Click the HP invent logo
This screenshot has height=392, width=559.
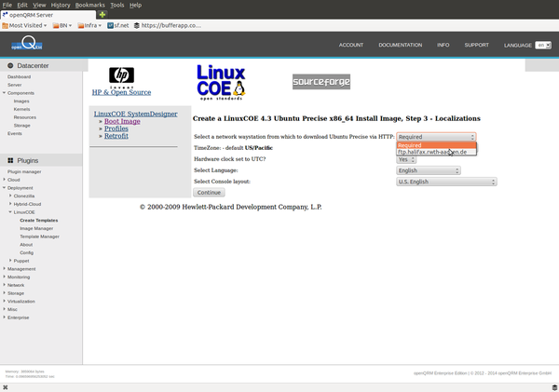(x=121, y=77)
